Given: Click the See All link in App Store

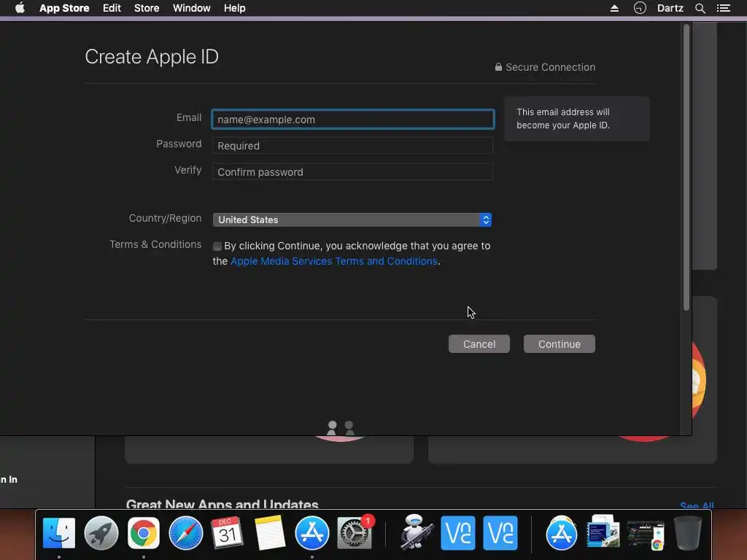Looking at the screenshot, I should click(x=697, y=505).
